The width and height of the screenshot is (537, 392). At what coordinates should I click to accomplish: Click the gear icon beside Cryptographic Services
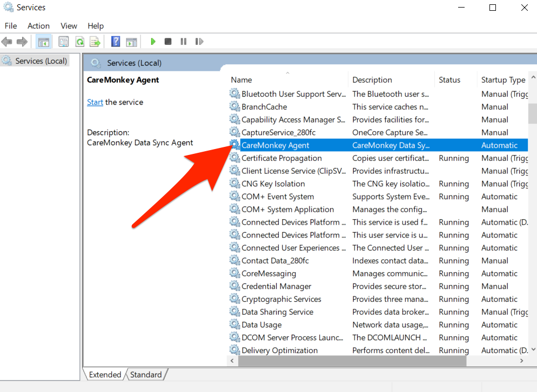point(234,299)
